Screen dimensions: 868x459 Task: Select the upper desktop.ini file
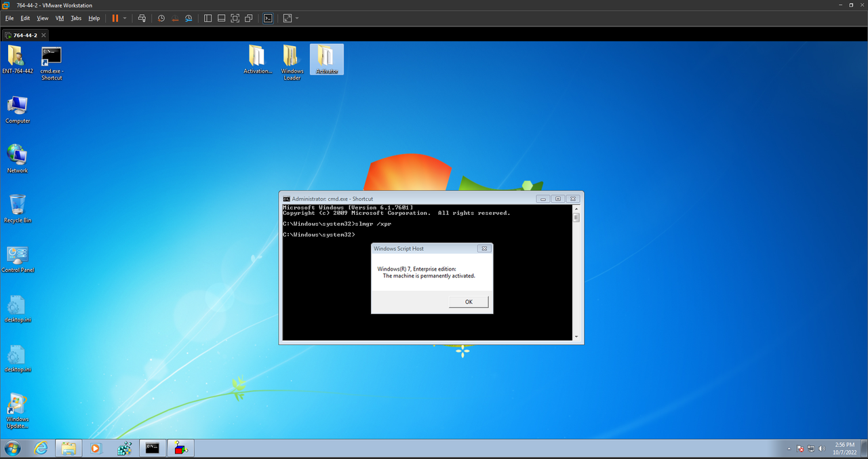(18, 308)
